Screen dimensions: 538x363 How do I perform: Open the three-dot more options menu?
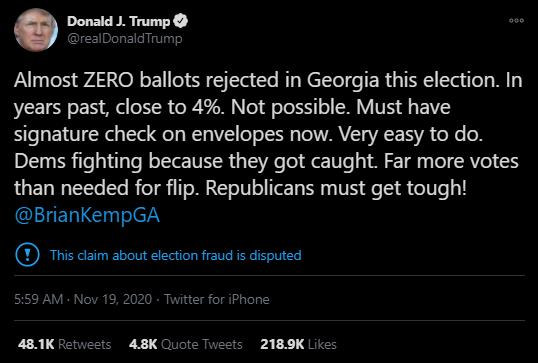[x=516, y=21]
